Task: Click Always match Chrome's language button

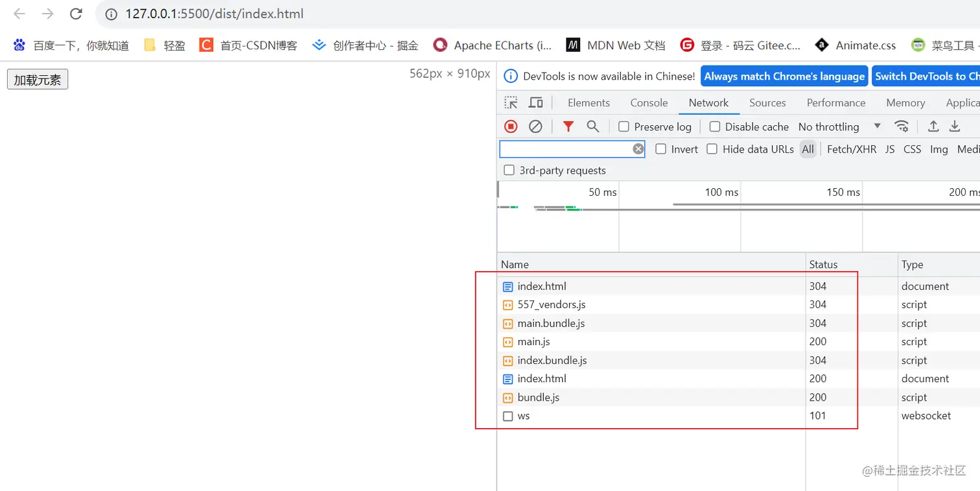Action: point(784,76)
